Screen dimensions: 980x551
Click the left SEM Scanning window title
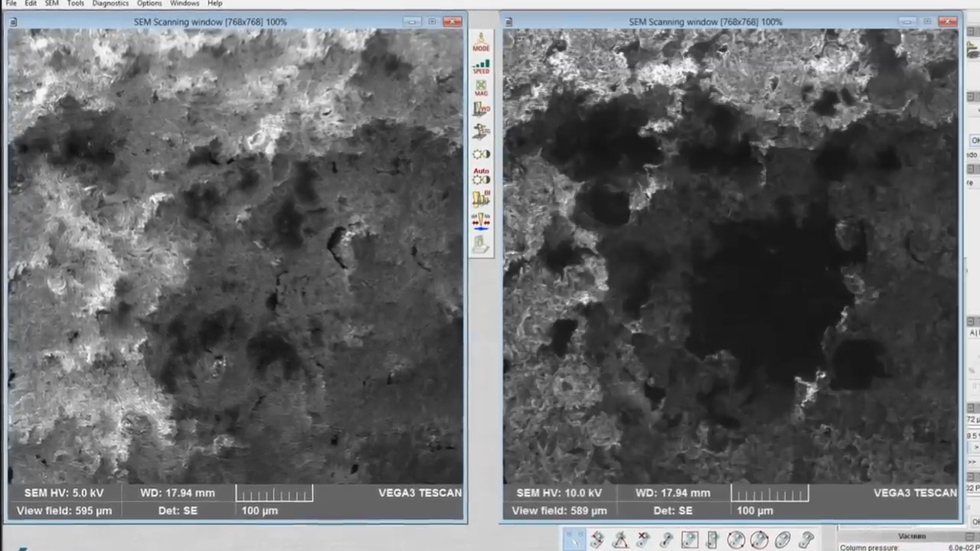(211, 21)
